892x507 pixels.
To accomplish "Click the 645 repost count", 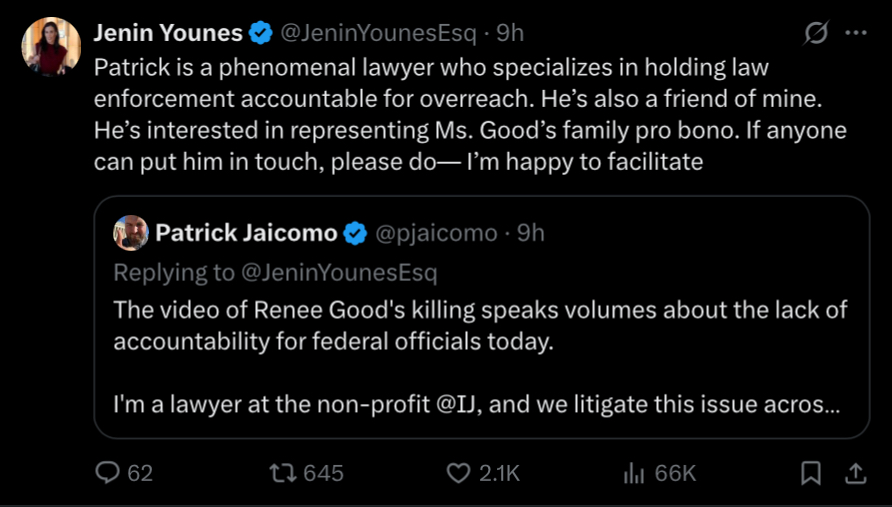I will [323, 472].
